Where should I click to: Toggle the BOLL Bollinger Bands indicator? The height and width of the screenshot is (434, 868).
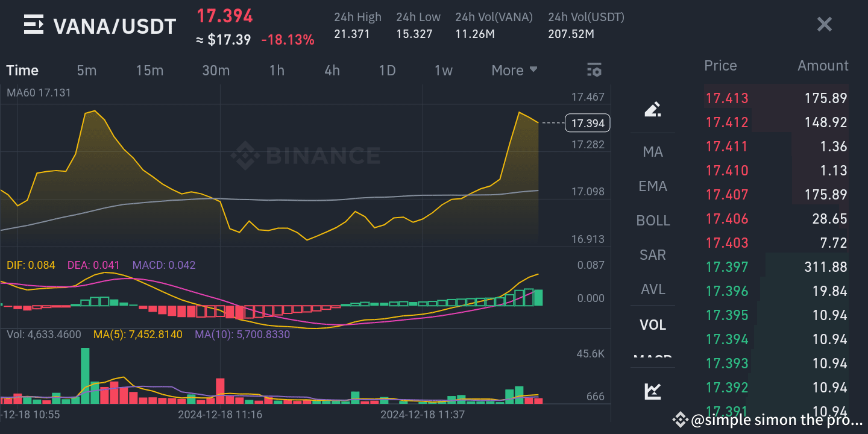(653, 221)
